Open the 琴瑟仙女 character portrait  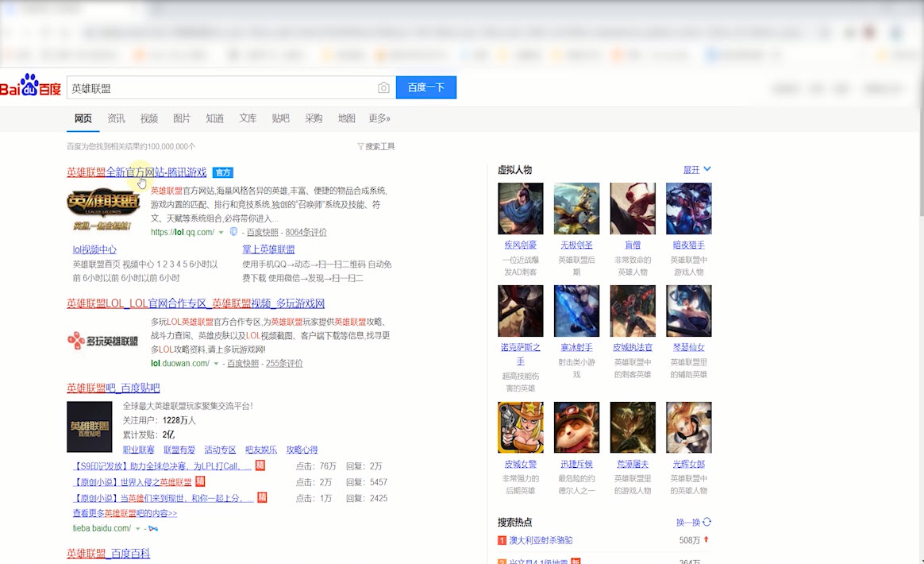pos(688,311)
